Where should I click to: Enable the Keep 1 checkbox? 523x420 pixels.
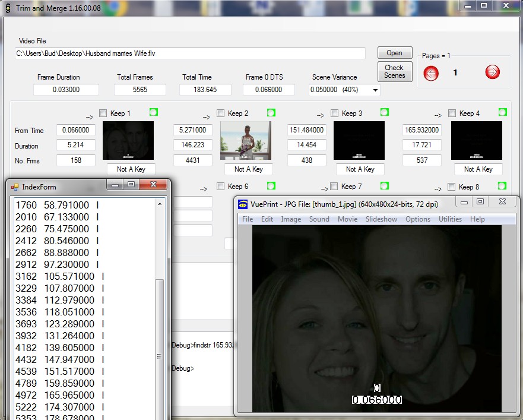[103, 113]
